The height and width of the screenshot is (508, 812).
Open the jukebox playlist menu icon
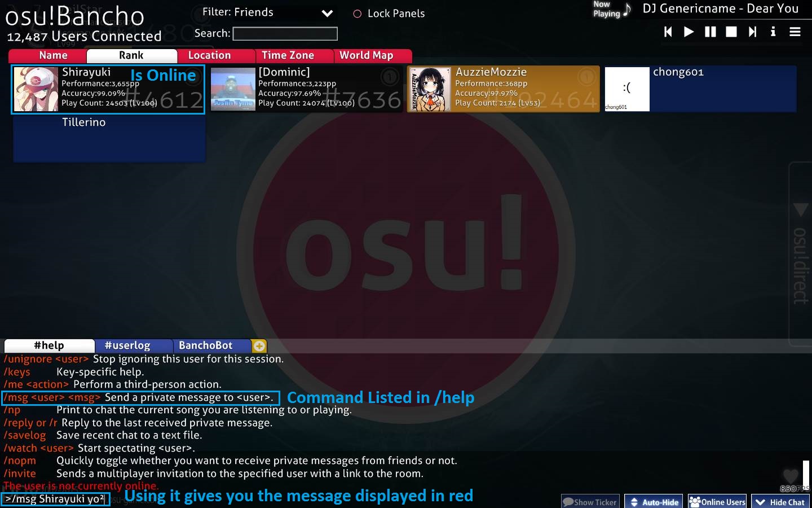[x=795, y=32]
